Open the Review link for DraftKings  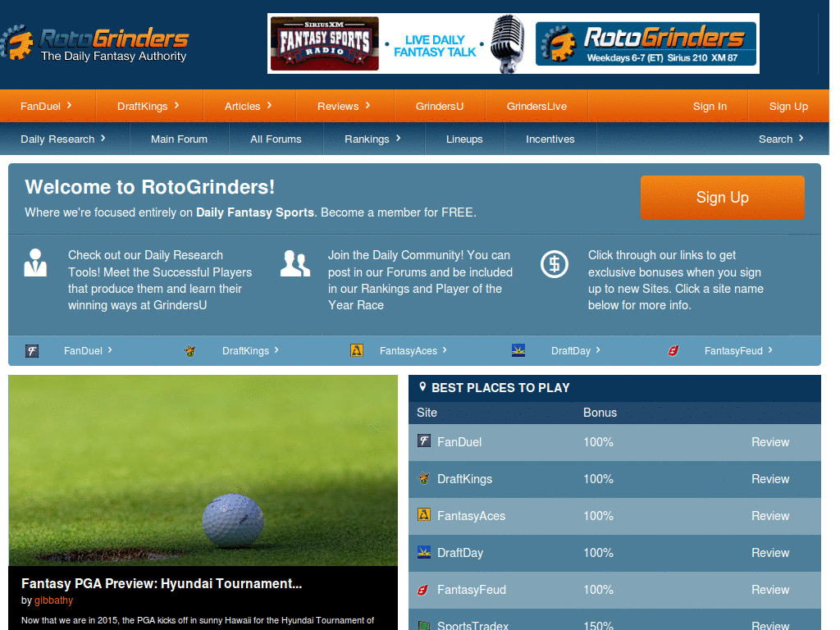tap(769, 479)
